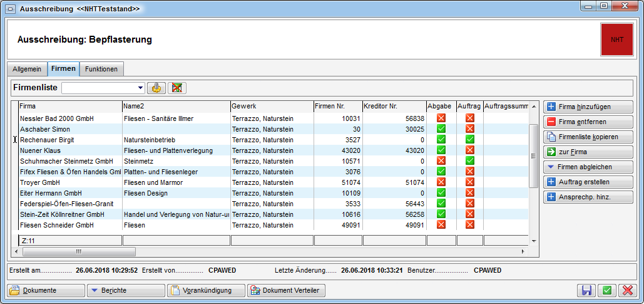Click the Fliesen Design cell

point(176,193)
